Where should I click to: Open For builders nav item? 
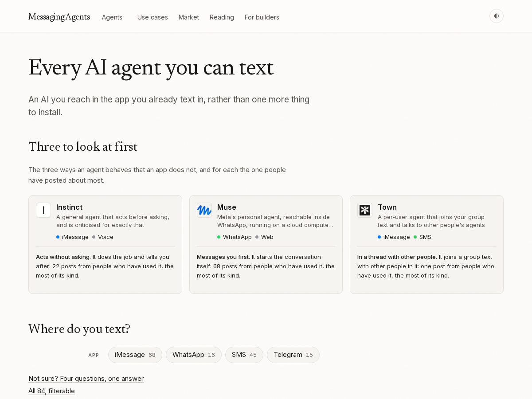pos(262,17)
